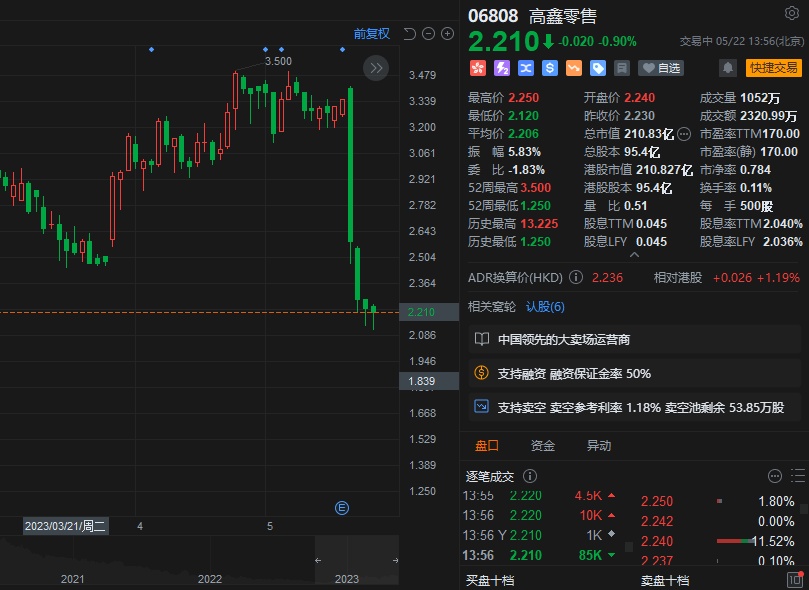Click the blue dollar sign icon
This screenshot has width=809, height=590.
pos(549,68)
